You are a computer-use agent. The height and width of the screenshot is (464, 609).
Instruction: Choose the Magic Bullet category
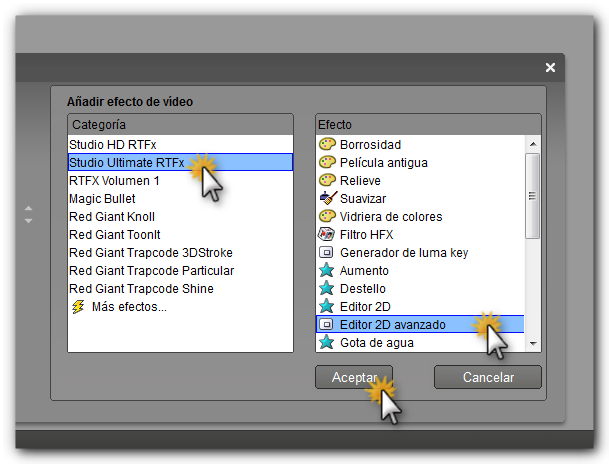click(180, 198)
